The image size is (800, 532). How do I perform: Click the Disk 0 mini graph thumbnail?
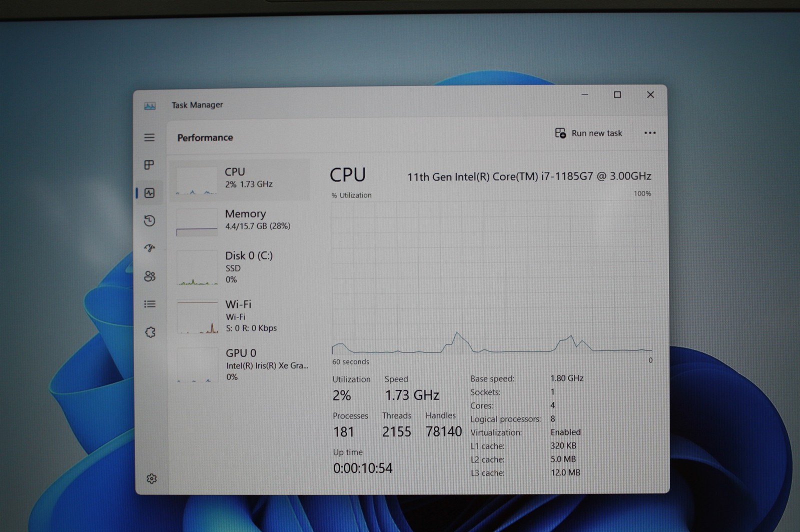click(197, 268)
